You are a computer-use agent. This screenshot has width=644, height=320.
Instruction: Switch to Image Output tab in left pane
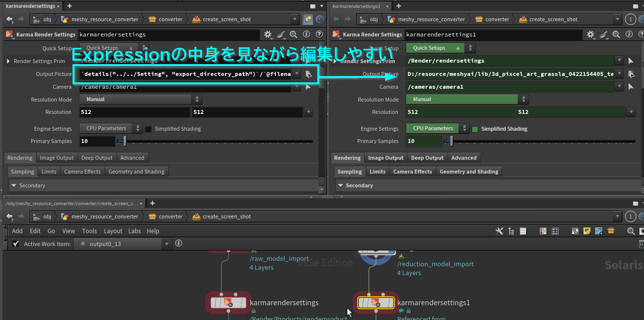(x=57, y=158)
